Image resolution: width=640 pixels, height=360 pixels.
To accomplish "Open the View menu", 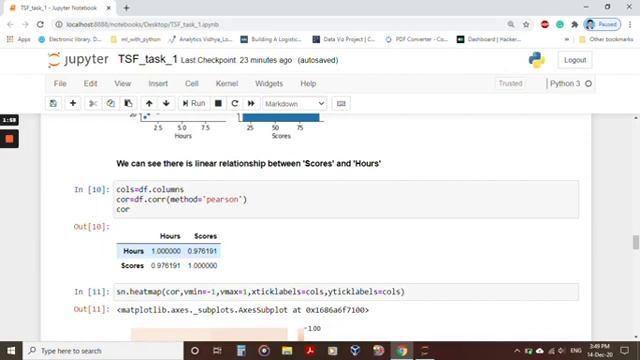I will pos(122,84).
